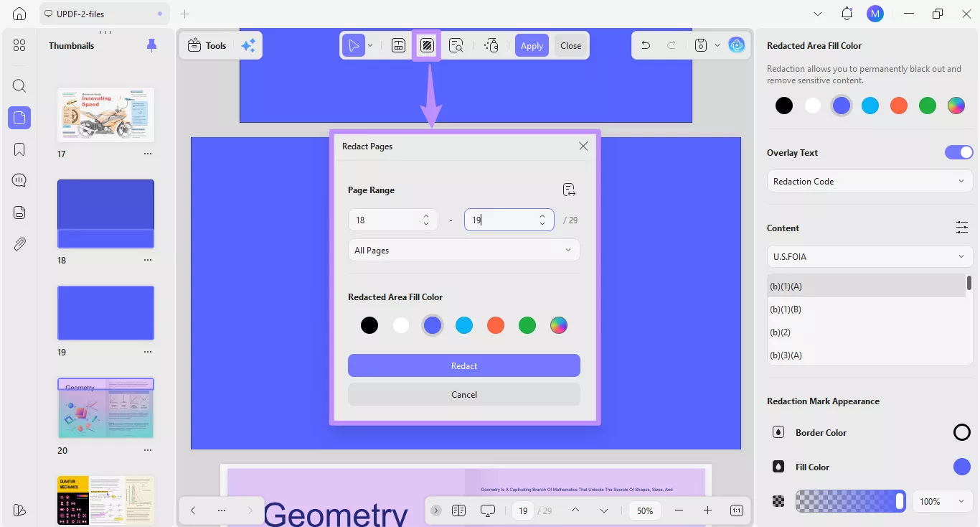This screenshot has width=980, height=527.
Task: Cancel the Redact Pages dialog
Action: [x=463, y=394]
